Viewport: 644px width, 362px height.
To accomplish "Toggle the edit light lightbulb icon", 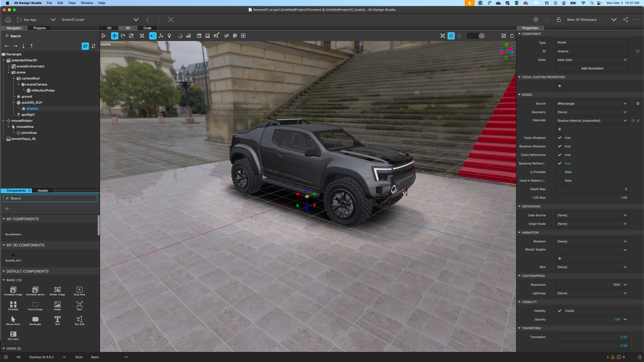I will [x=169, y=36].
